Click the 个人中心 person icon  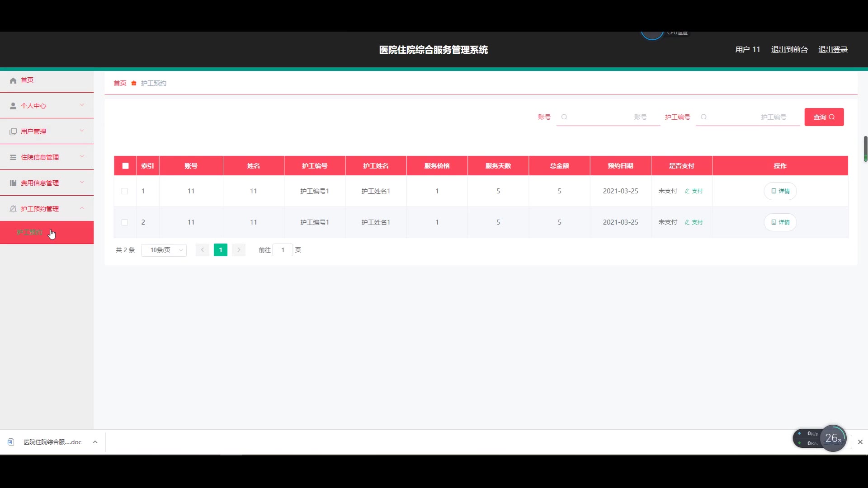(x=13, y=106)
